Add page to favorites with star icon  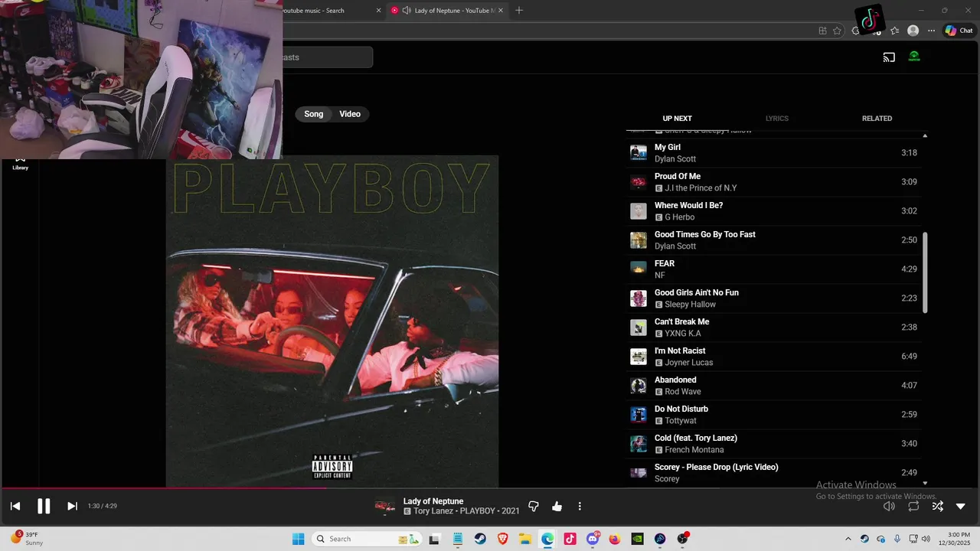pyautogui.click(x=837, y=31)
